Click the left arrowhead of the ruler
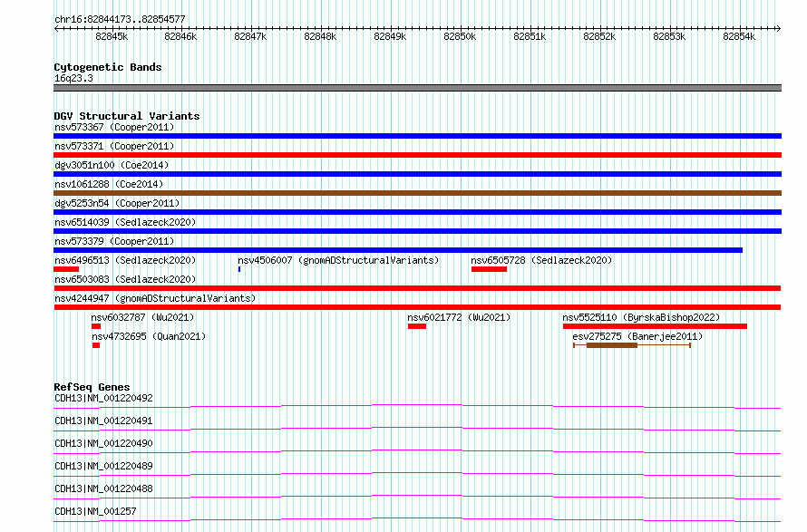 (56, 28)
